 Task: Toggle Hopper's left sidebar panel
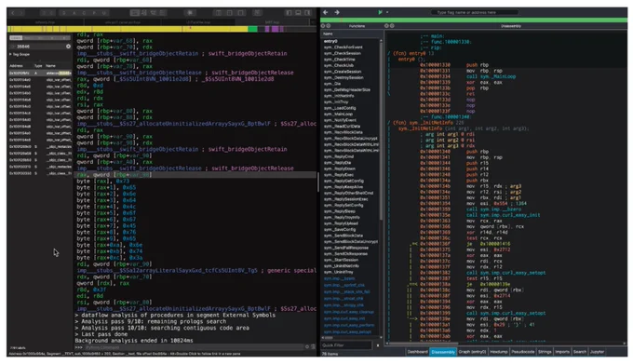(289, 13)
